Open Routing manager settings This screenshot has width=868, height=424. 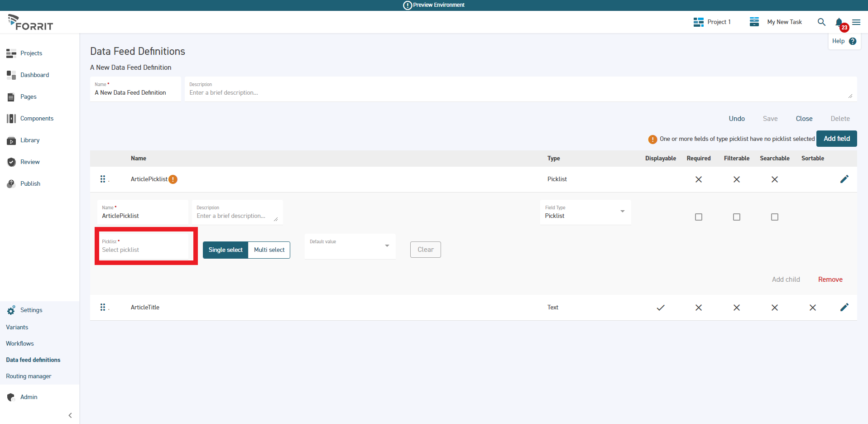point(29,376)
